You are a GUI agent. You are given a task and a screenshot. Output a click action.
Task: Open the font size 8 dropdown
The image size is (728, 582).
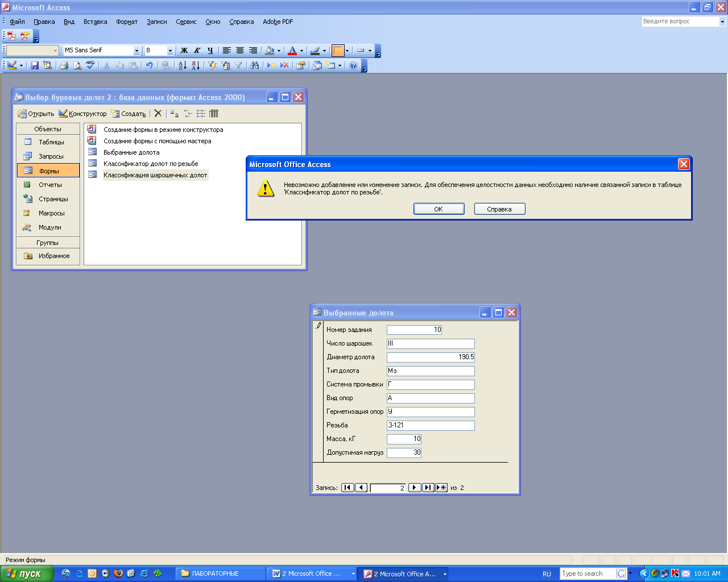coord(169,50)
